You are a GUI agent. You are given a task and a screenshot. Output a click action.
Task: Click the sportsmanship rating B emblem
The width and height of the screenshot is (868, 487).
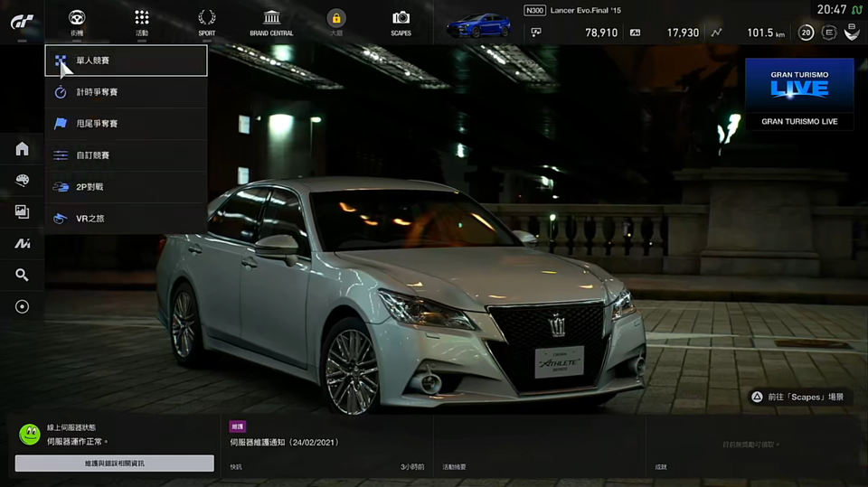click(852, 33)
